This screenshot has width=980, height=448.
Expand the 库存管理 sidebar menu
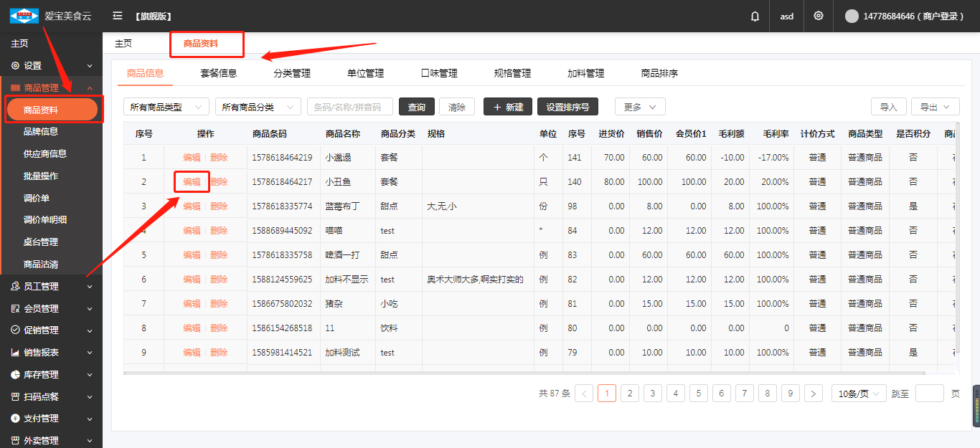coord(51,375)
